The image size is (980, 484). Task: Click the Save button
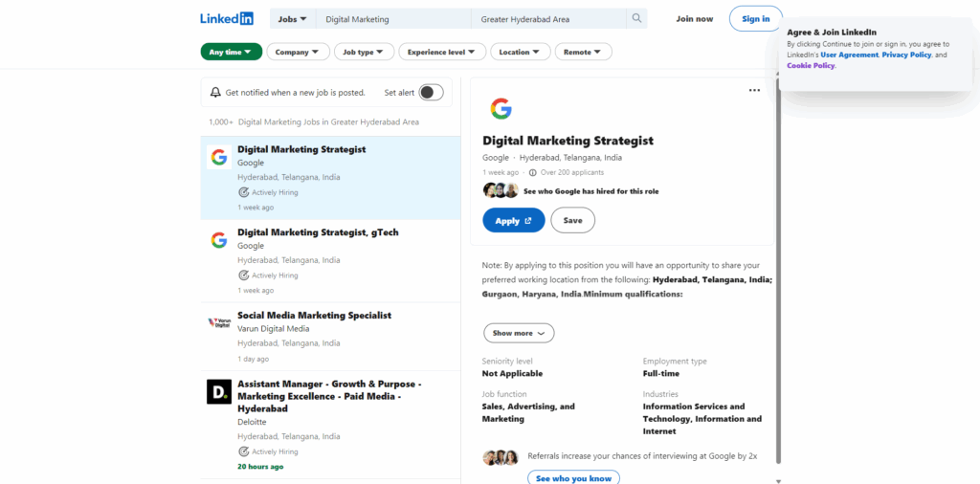tap(572, 220)
